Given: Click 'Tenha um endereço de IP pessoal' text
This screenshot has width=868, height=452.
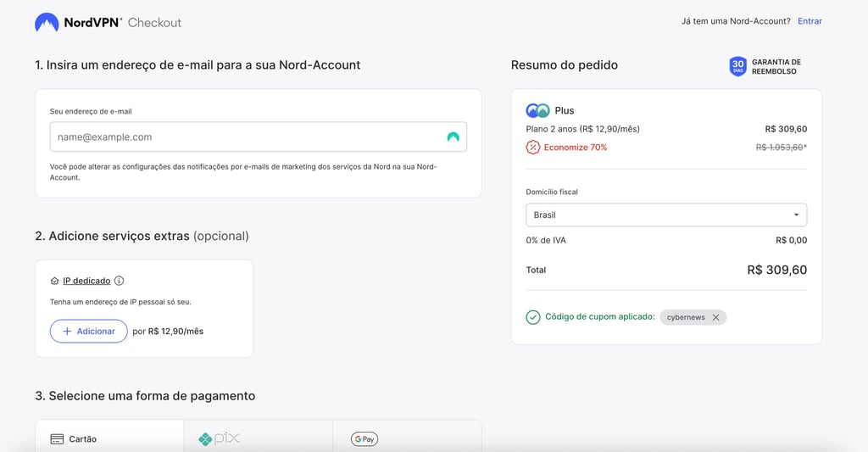Looking at the screenshot, I should [x=120, y=302].
